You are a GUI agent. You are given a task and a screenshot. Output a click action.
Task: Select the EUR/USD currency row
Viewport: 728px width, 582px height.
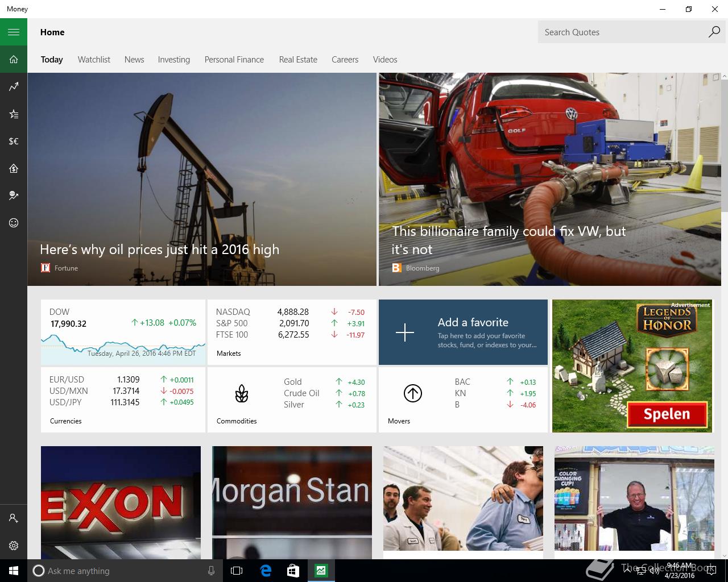coord(122,380)
